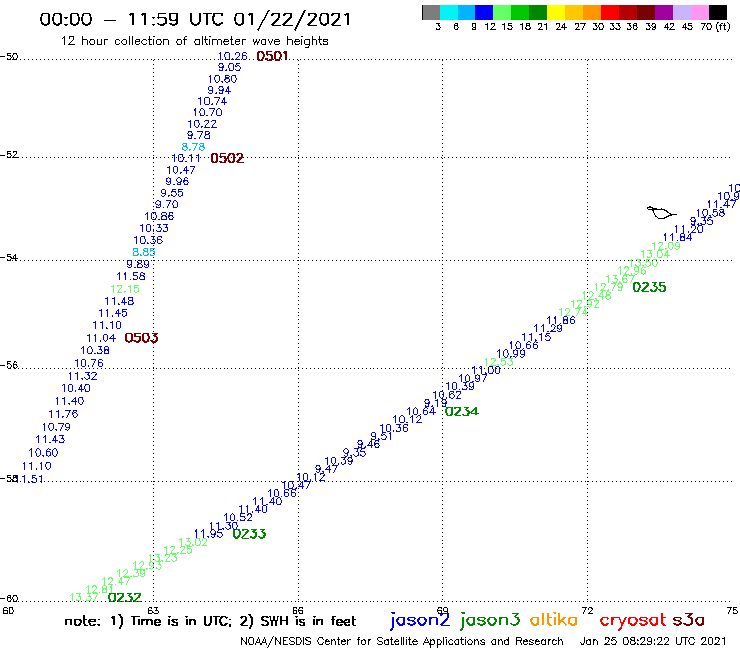Click the latitude axis label -56
The image size is (740, 650).
point(9,365)
